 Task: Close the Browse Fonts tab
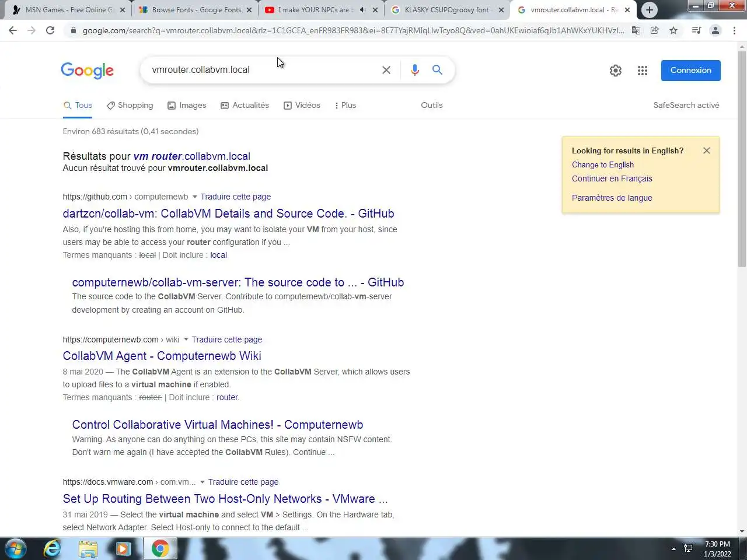pos(249,10)
